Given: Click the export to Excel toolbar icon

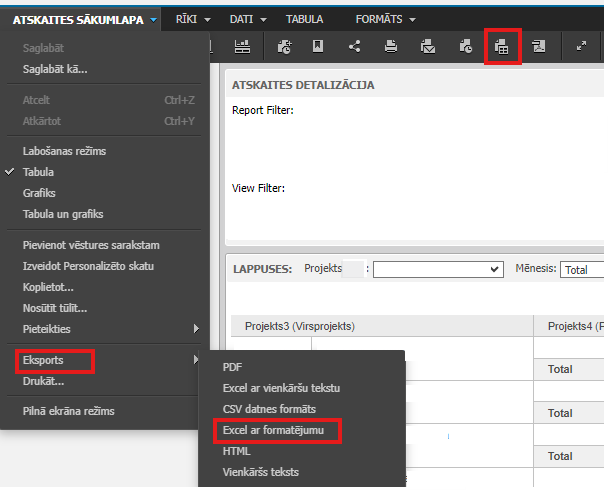Looking at the screenshot, I should coord(501,47).
